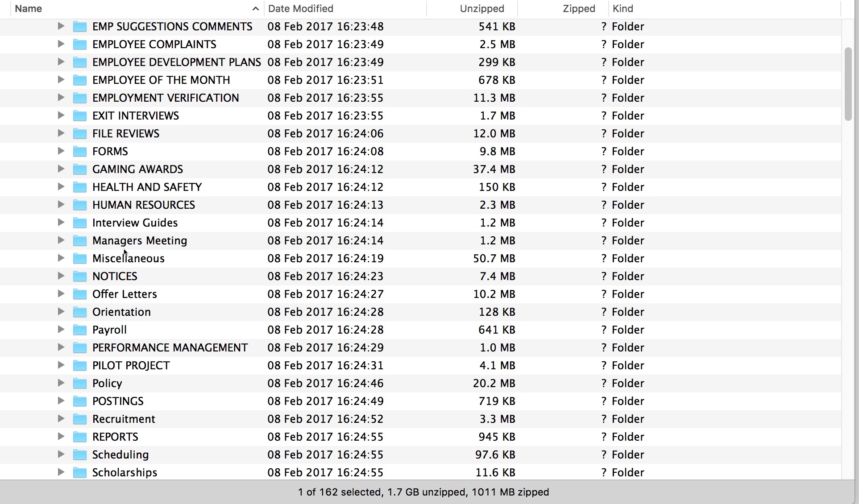Click the vertical scrollbar thumb

click(849, 83)
